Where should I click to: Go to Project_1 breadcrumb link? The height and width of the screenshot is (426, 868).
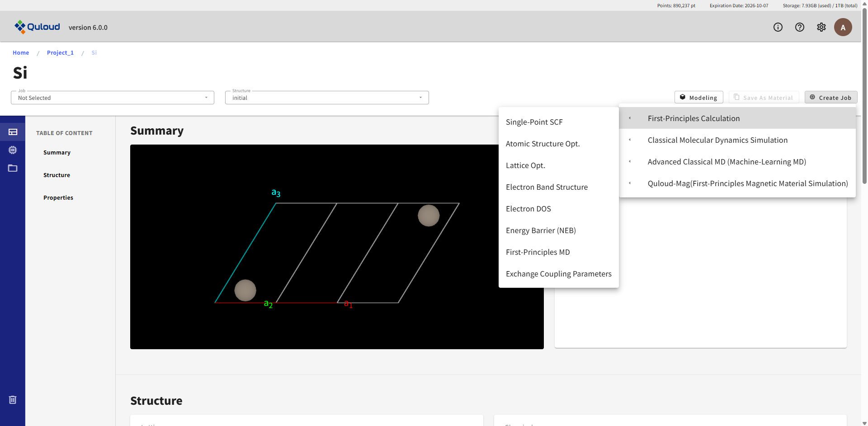pos(60,53)
